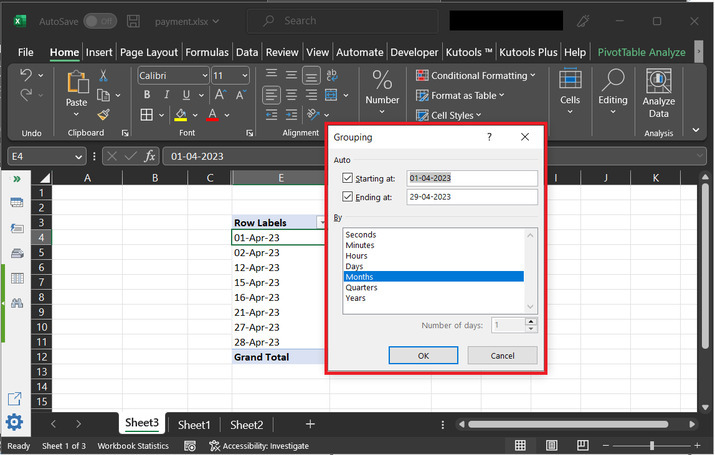
Task: Click the Save floppy icon in title bar
Action: (x=133, y=21)
